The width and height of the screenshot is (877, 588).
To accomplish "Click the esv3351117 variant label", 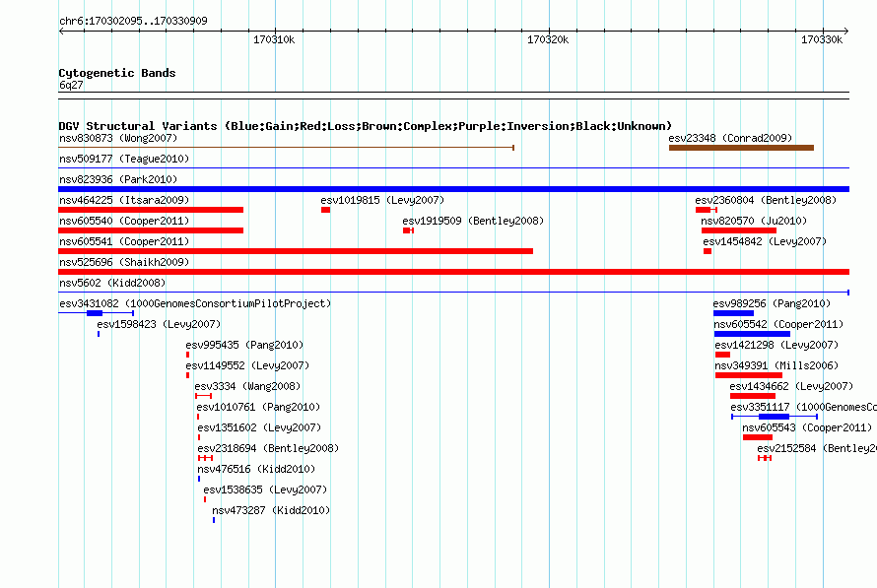I will [x=804, y=407].
